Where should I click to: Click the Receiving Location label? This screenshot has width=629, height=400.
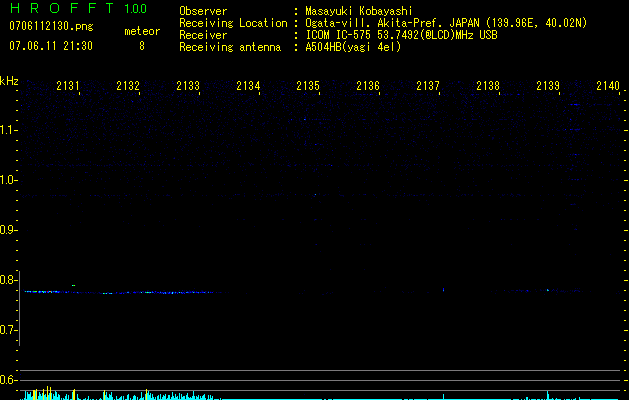(x=233, y=23)
